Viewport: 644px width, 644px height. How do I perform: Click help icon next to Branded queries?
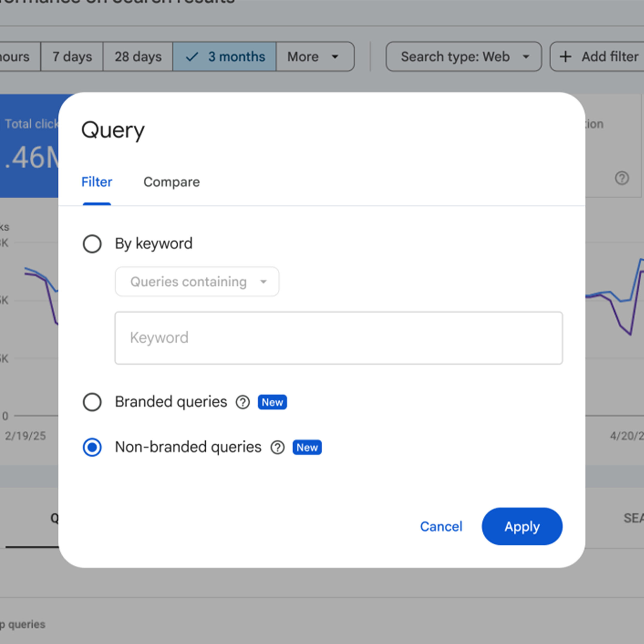coord(243,402)
